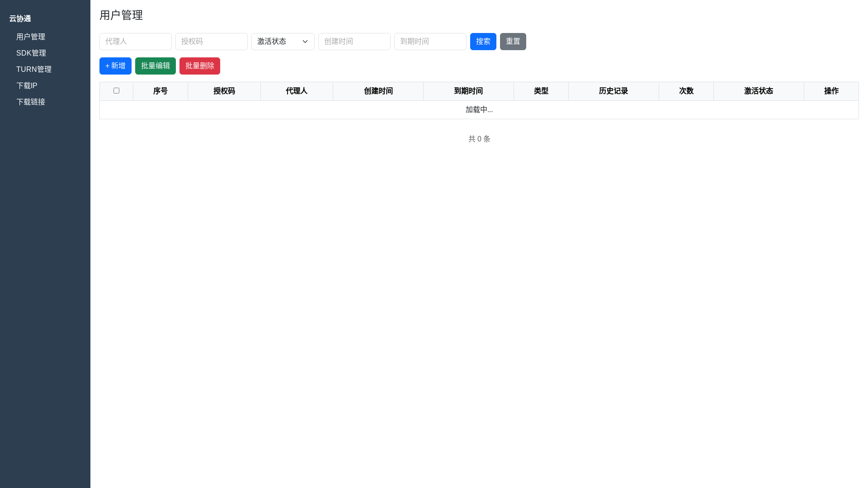Click the 共 0 条 total count text

(479, 139)
